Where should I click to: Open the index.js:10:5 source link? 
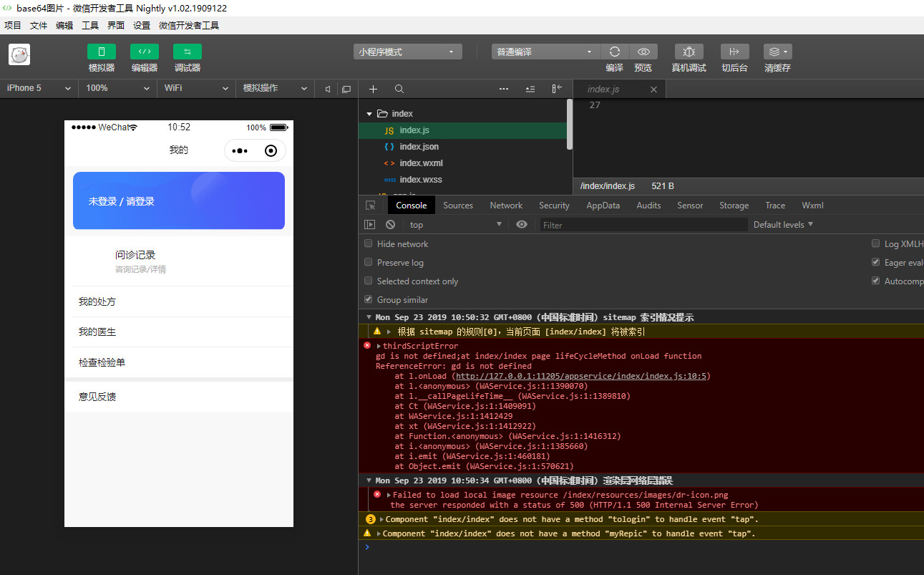[581, 376]
